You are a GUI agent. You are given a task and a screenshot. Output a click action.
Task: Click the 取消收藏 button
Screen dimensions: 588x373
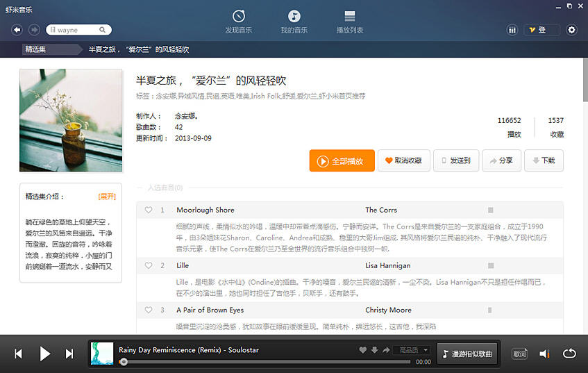[403, 160]
